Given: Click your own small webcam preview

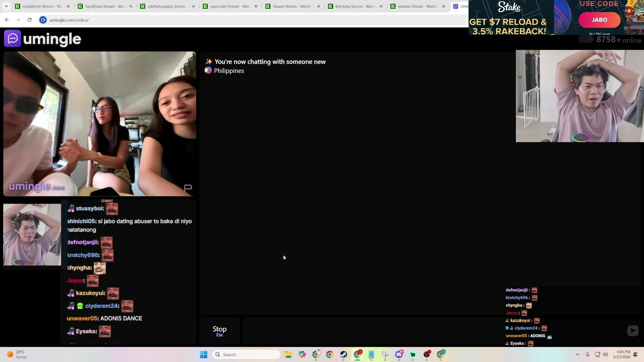Looking at the screenshot, I should click(32, 234).
